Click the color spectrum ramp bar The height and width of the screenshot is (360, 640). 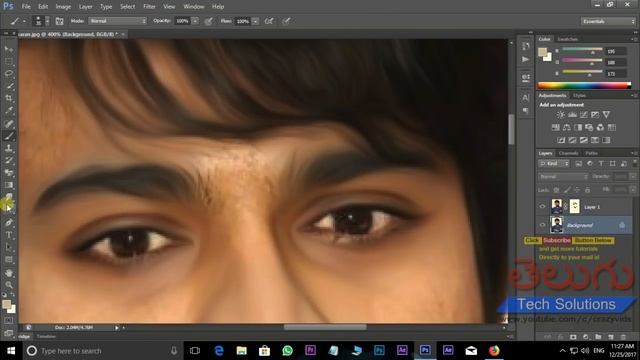click(x=584, y=85)
